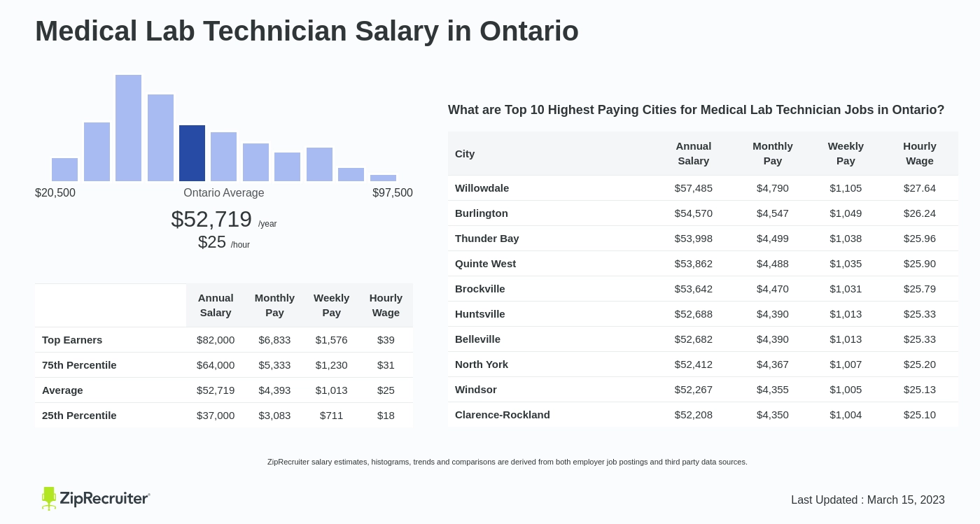Click the $20,500 minimum salary label
Image resolution: width=980 pixels, height=524 pixels.
[x=55, y=192]
